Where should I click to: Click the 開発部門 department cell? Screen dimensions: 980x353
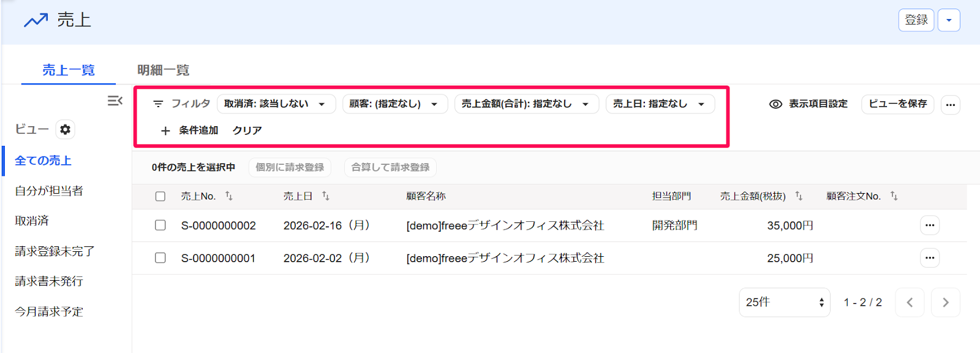tap(675, 226)
